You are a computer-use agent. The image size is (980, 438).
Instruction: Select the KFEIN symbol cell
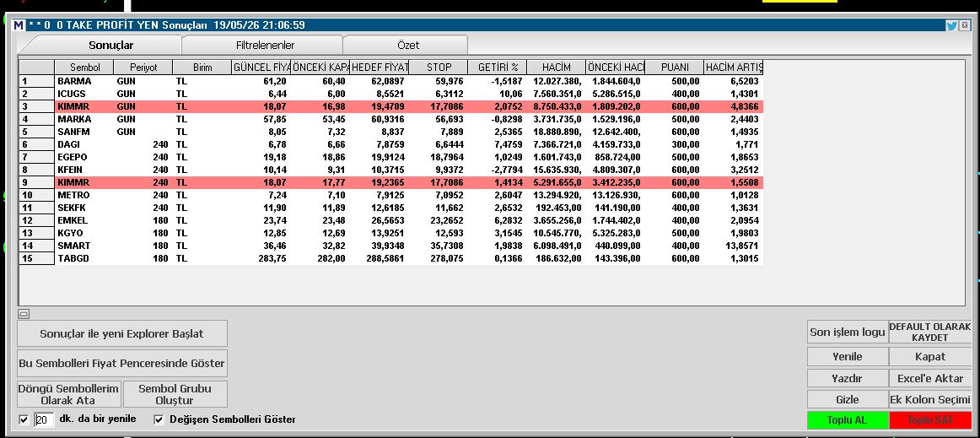point(84,170)
